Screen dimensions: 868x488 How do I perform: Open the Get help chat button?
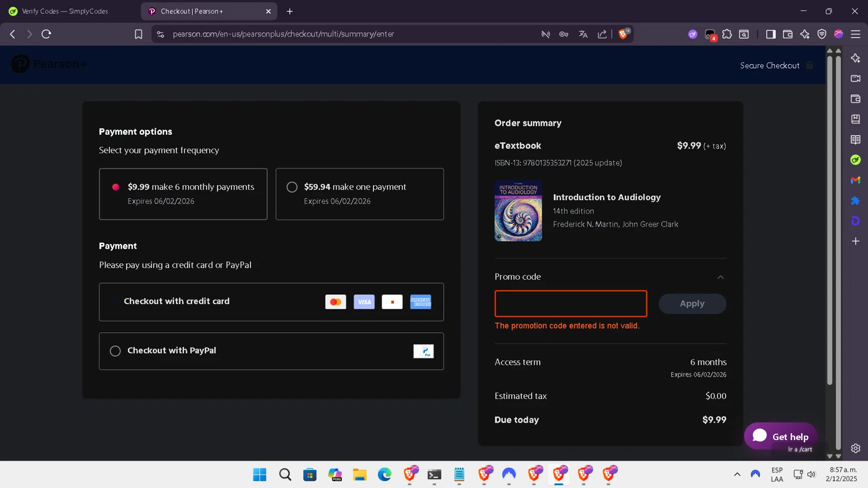[x=780, y=437]
